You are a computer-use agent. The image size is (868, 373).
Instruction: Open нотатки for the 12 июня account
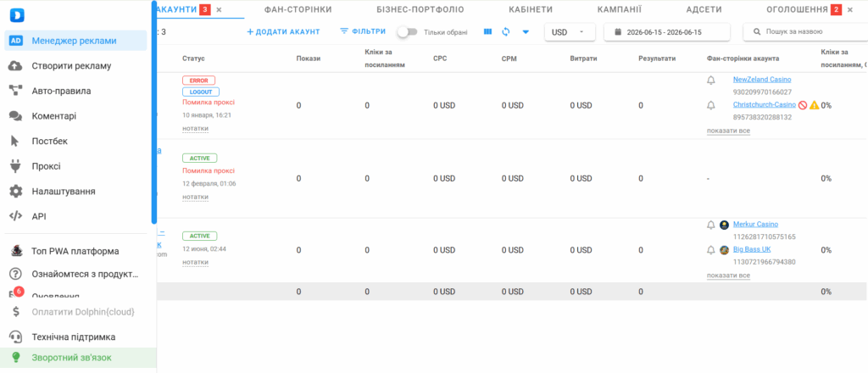(196, 262)
